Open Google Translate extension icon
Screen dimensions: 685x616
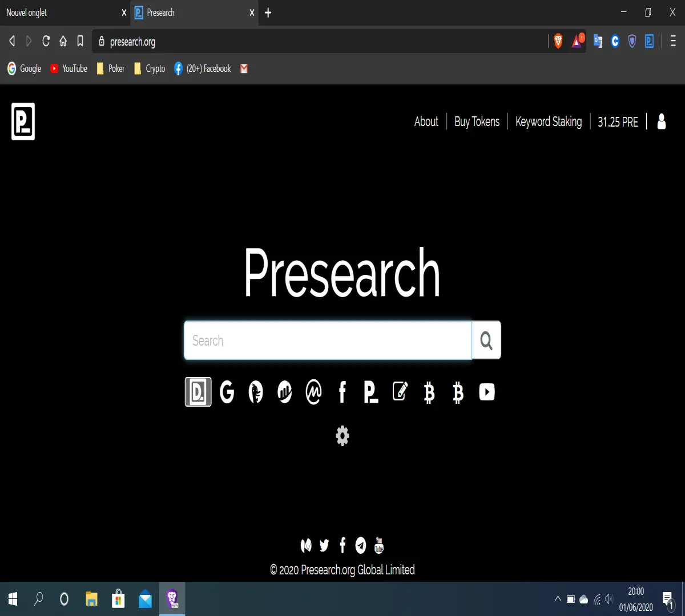(x=598, y=41)
